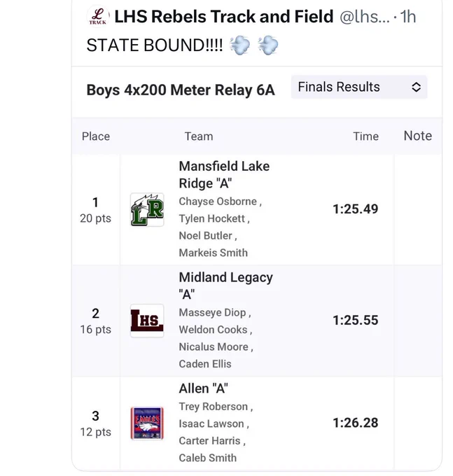Click the Allen Eagles team logo
Viewport: 453px width, 476px height.
pos(147,423)
